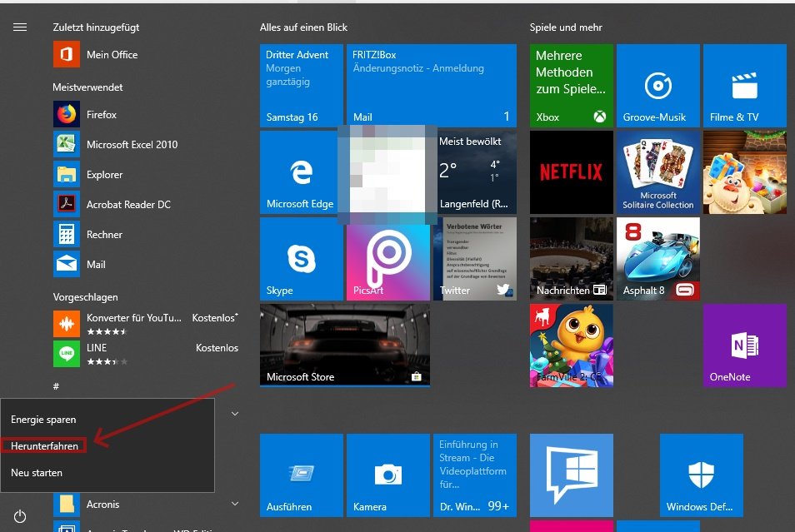The width and height of the screenshot is (795, 532).
Task: Choose Herunterfahren to shut down
Action: click(107, 446)
